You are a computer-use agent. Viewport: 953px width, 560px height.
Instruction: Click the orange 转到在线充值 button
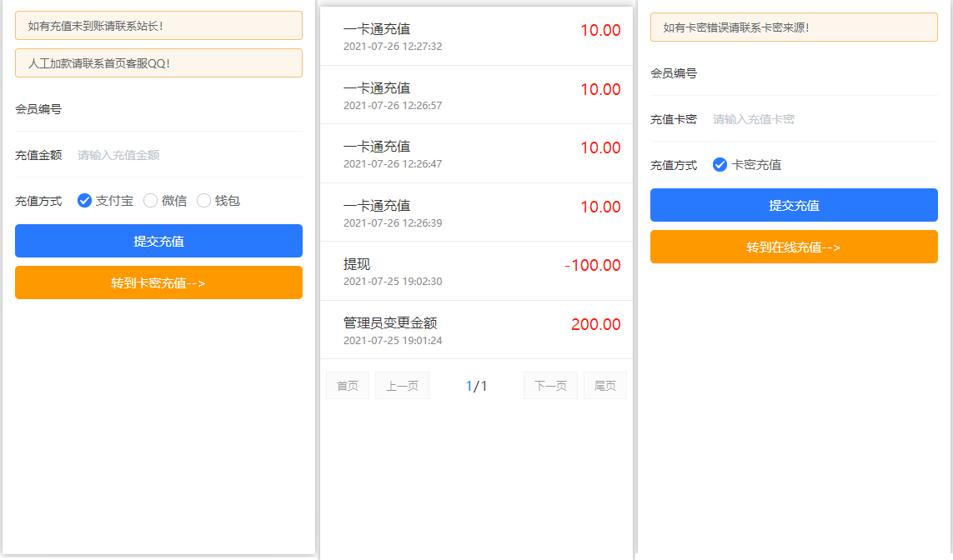794,247
